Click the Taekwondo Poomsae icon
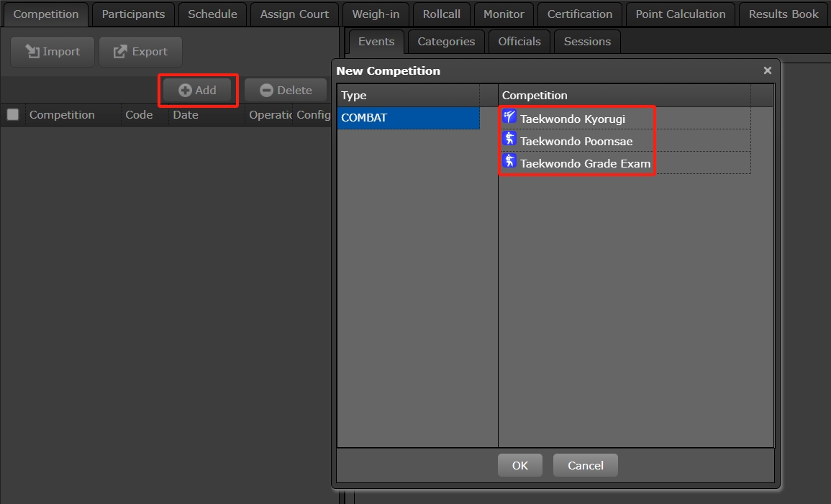Viewport: 831px width, 504px height. [509, 139]
